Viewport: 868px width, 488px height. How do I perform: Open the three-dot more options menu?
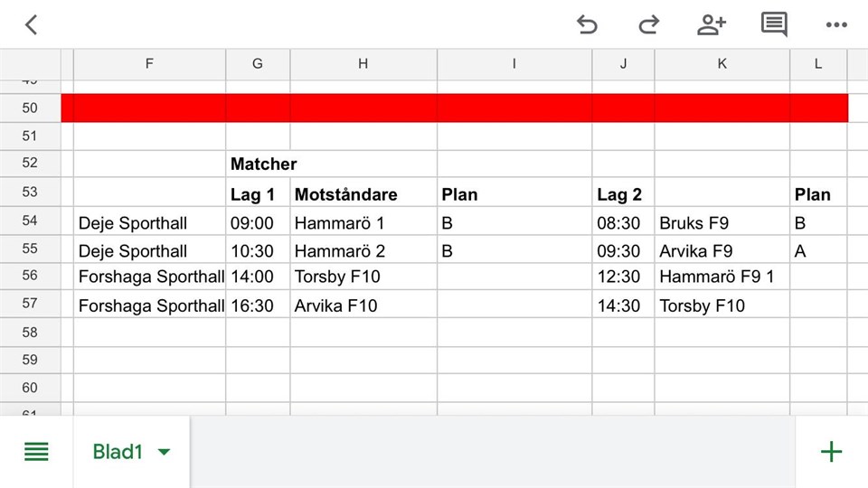[x=836, y=25]
